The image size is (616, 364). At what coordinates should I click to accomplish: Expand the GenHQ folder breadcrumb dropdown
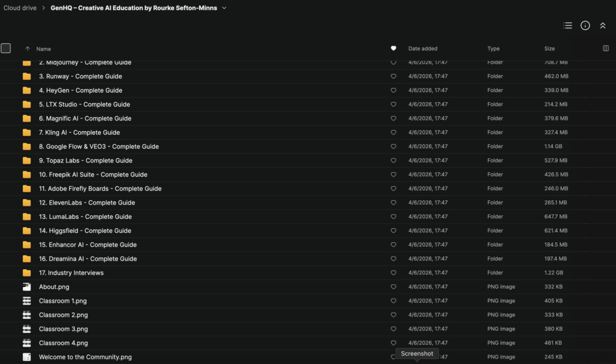pos(224,8)
